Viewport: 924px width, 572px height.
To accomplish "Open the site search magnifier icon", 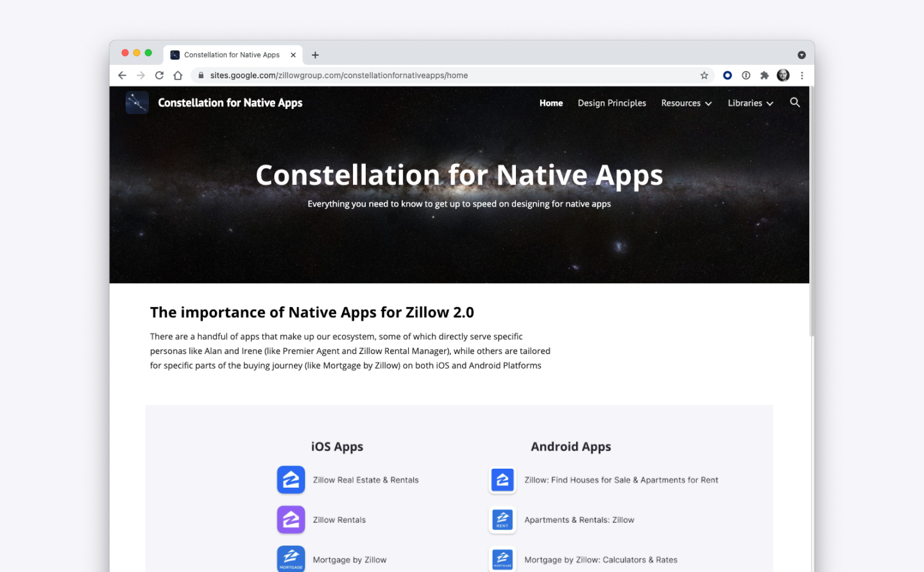I will click(x=795, y=103).
